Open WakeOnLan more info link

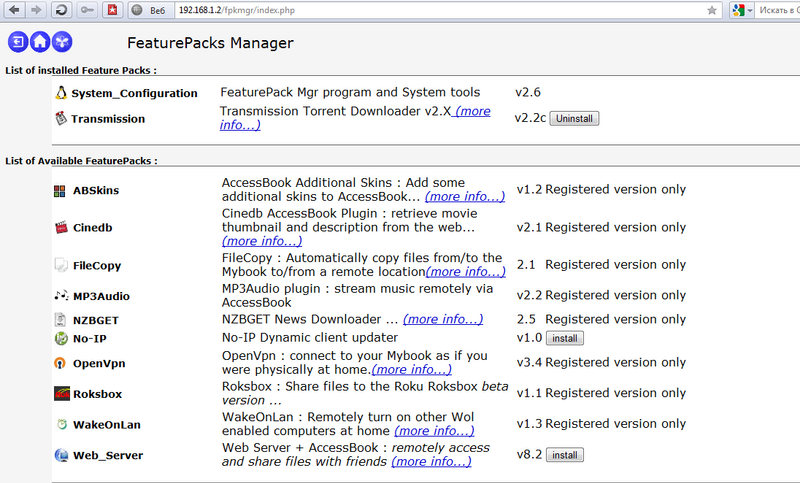pos(434,430)
